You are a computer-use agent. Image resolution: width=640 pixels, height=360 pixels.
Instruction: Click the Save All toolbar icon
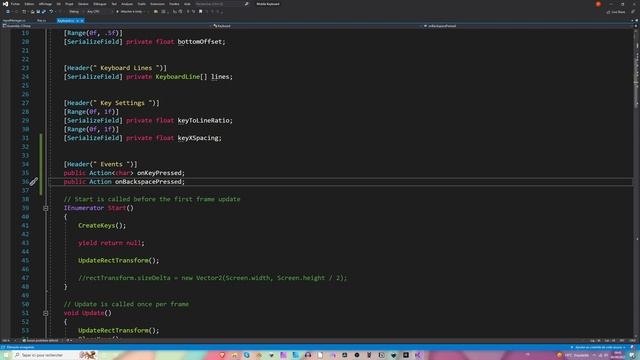coord(43,11)
